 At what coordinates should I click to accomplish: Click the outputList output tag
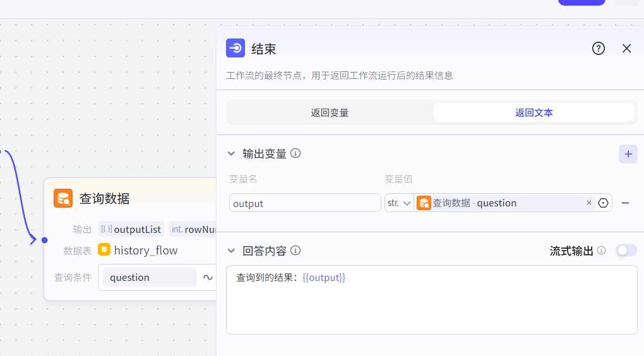pos(131,229)
